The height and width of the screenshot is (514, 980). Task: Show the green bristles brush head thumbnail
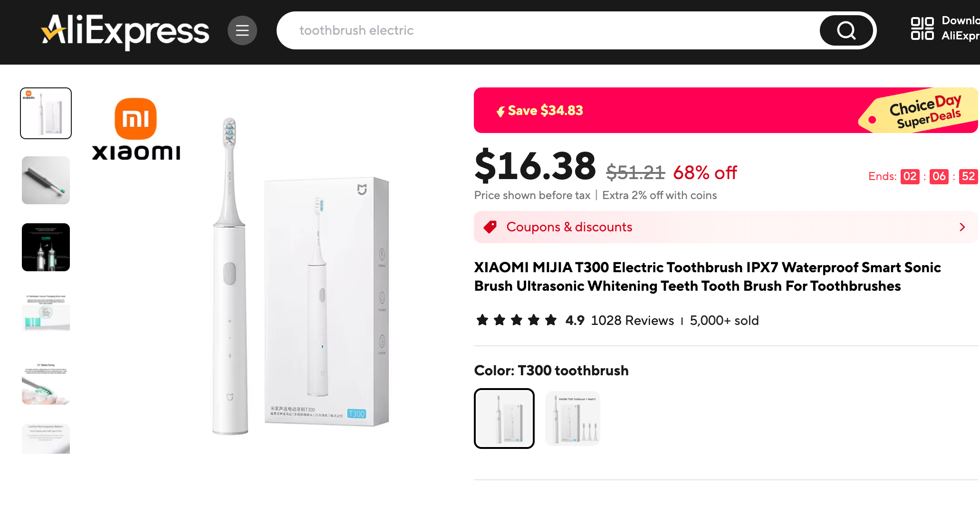pos(46,314)
